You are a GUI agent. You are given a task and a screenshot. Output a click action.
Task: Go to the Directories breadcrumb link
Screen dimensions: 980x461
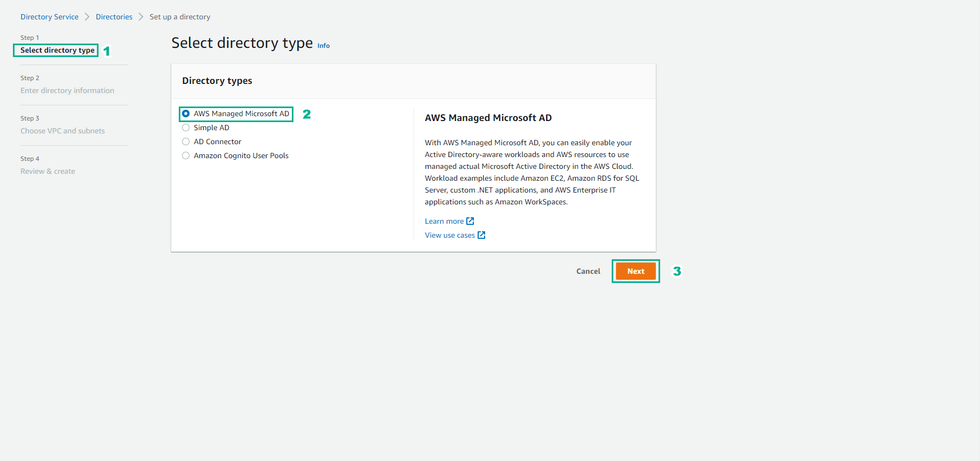click(114, 17)
